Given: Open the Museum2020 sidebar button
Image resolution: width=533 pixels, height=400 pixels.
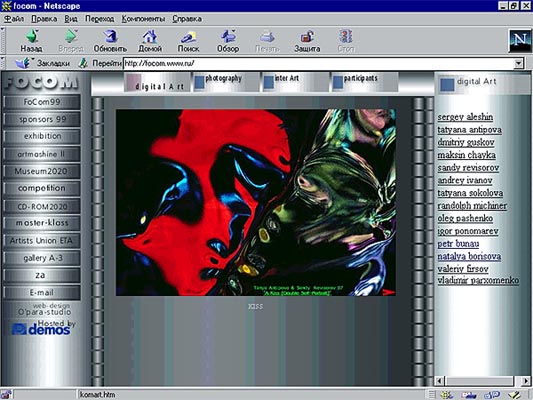Looking at the screenshot, I should tap(42, 171).
